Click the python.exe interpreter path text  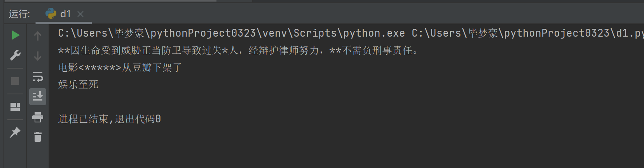(x=231, y=33)
